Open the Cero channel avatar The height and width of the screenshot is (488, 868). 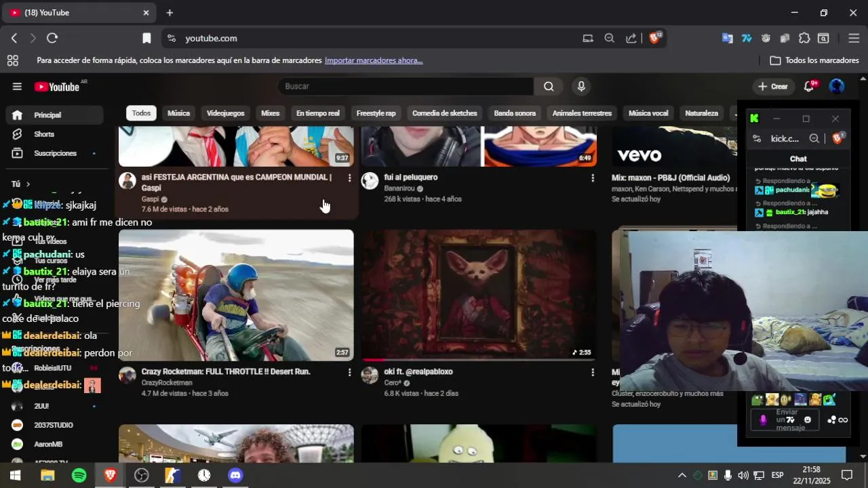point(370,375)
